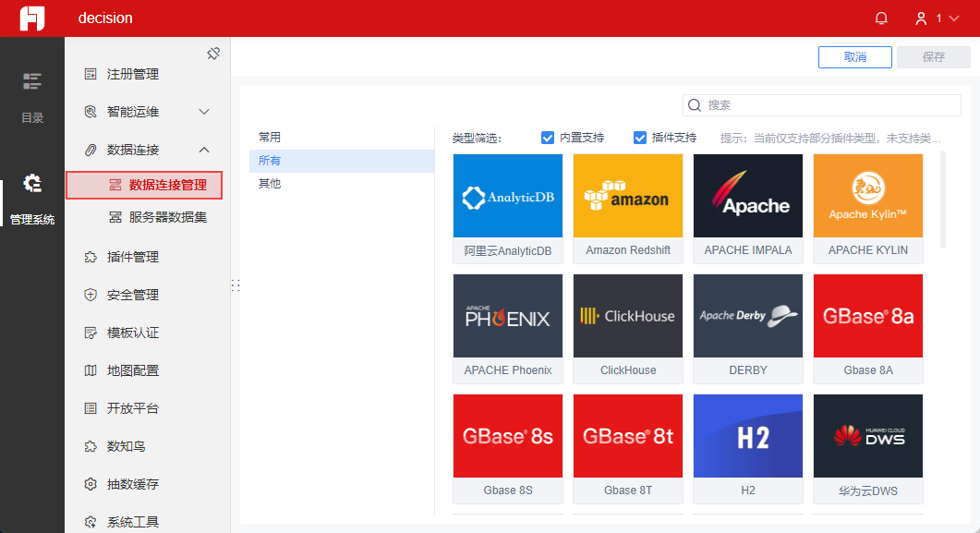Screen dimensions: 980x533
Task: Click the 数知鸟 icon
Action: (91, 446)
